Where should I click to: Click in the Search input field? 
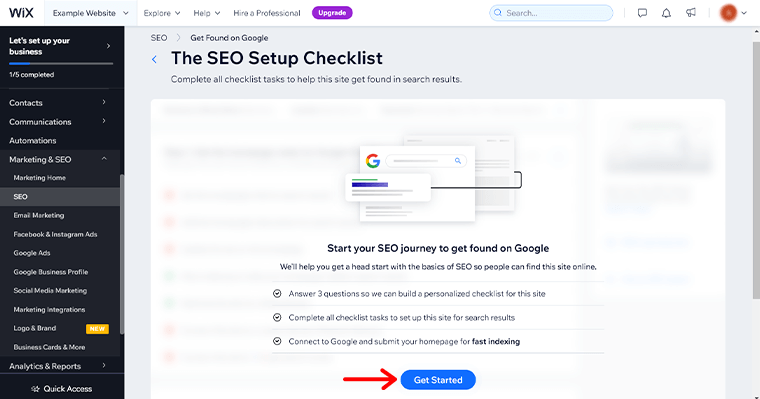click(x=551, y=13)
